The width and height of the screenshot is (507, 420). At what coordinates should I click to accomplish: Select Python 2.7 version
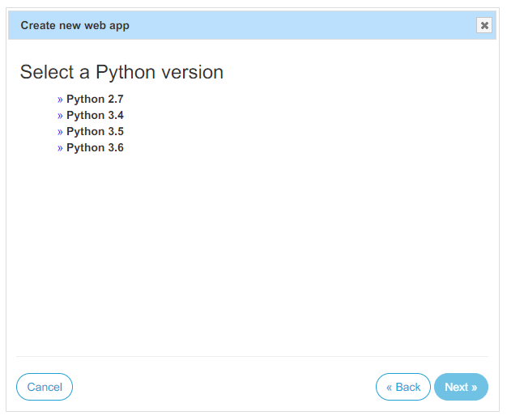coord(95,100)
